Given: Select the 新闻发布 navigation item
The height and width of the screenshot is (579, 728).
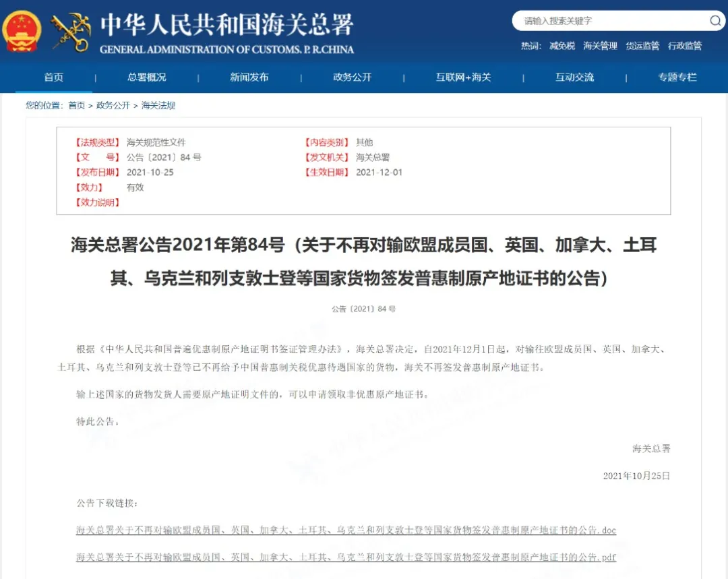Looking at the screenshot, I should pos(249,77).
